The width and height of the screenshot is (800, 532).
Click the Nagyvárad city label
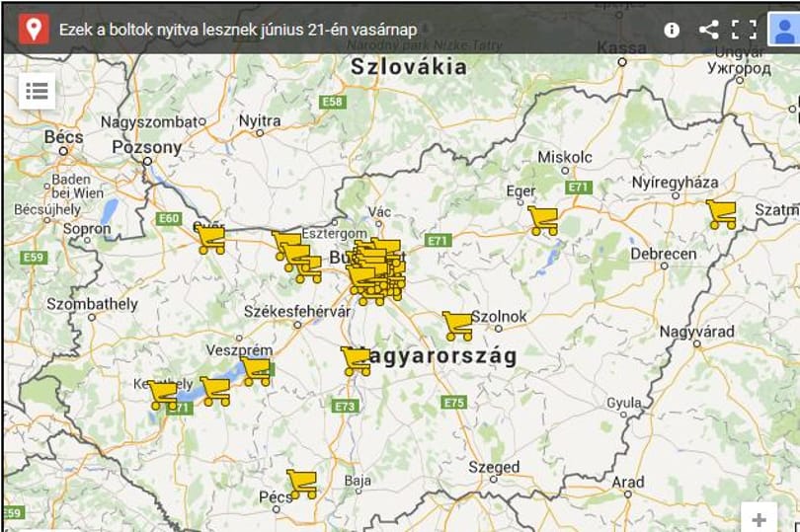(697, 332)
